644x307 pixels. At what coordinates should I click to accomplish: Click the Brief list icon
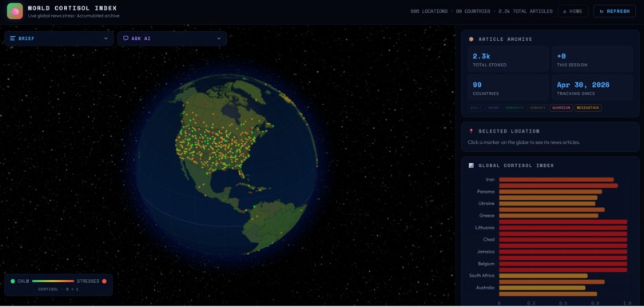(x=13, y=38)
